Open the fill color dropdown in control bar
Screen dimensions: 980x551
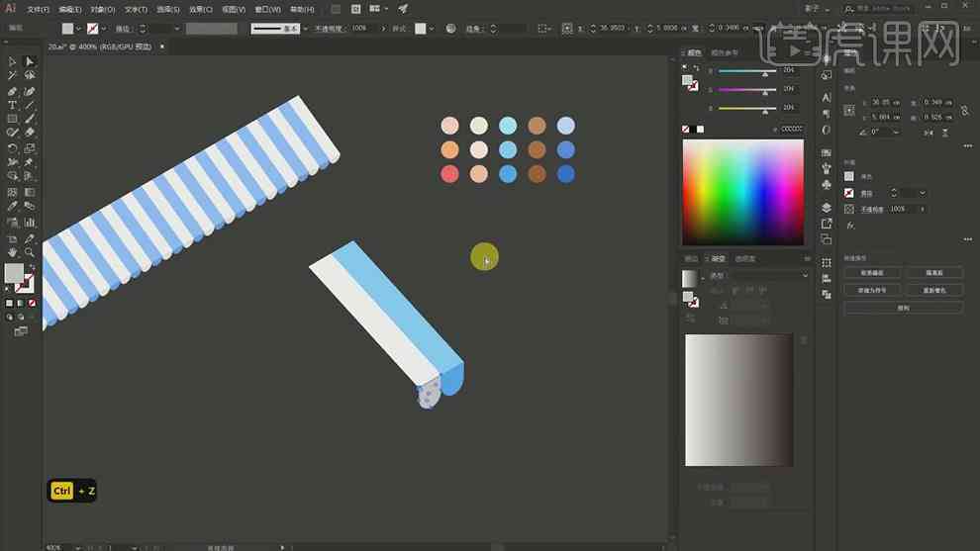[x=78, y=29]
